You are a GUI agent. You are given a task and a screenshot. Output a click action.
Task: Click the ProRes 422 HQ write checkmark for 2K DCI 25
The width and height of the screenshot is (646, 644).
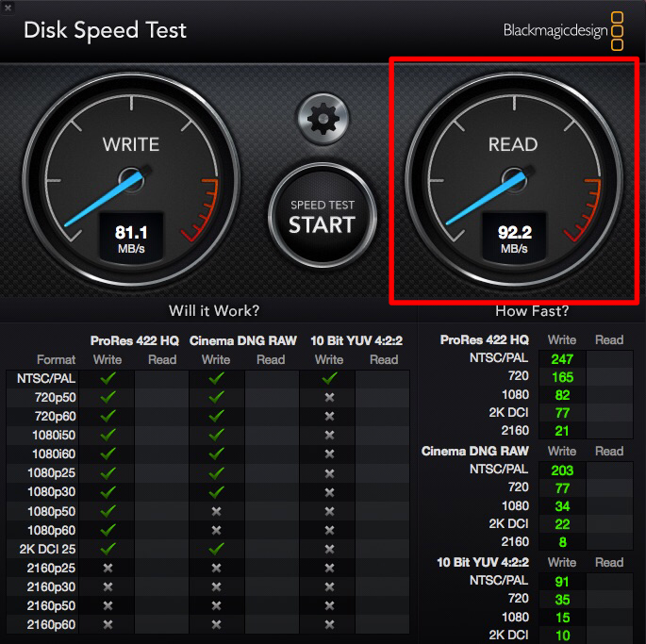(x=108, y=549)
